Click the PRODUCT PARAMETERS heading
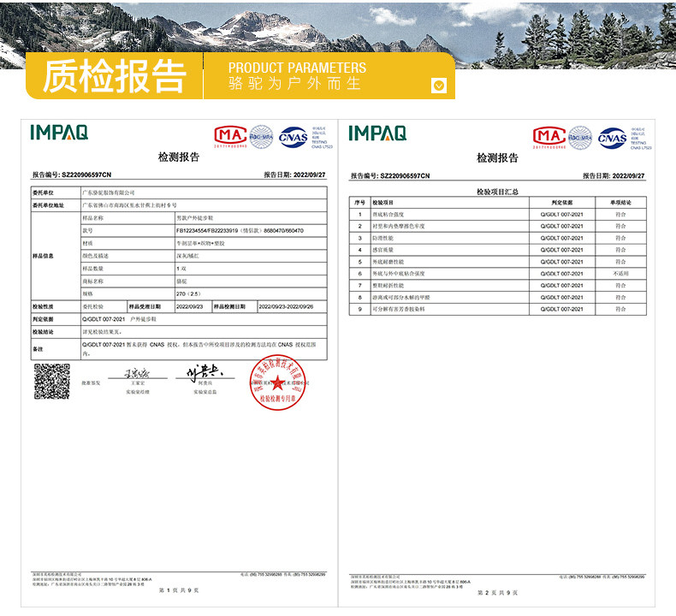Screen dimensions: 676x616 tap(297, 68)
